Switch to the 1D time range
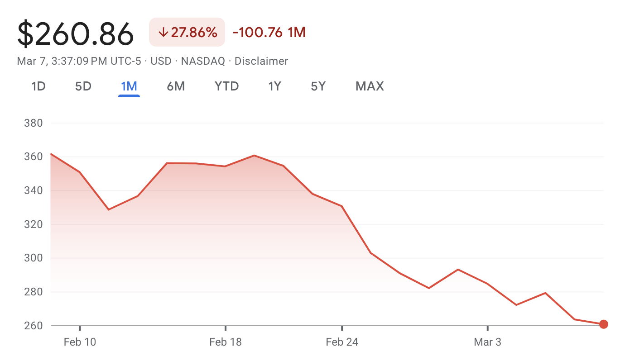The width and height of the screenshot is (644, 361). 38,86
